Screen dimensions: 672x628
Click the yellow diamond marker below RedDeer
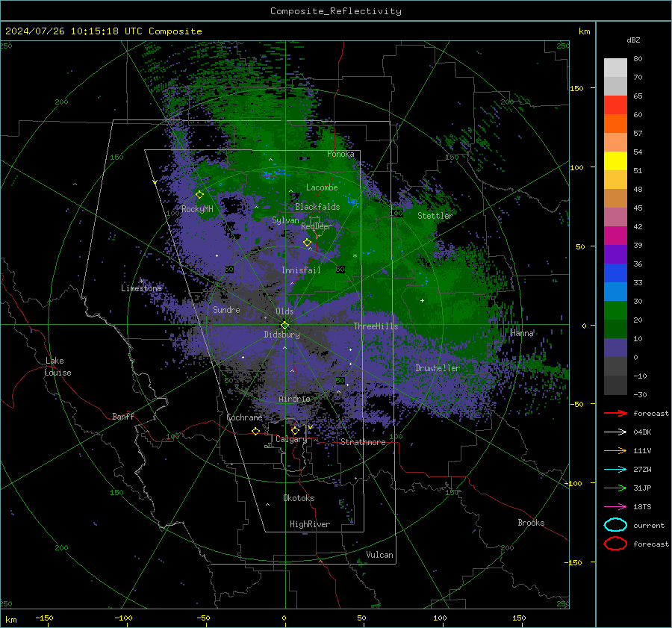307,242
